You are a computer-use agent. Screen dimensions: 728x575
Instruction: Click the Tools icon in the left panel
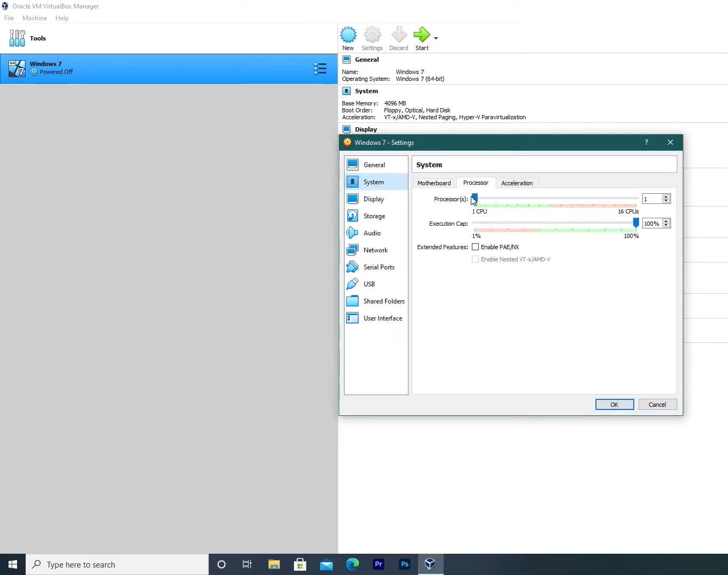point(17,38)
